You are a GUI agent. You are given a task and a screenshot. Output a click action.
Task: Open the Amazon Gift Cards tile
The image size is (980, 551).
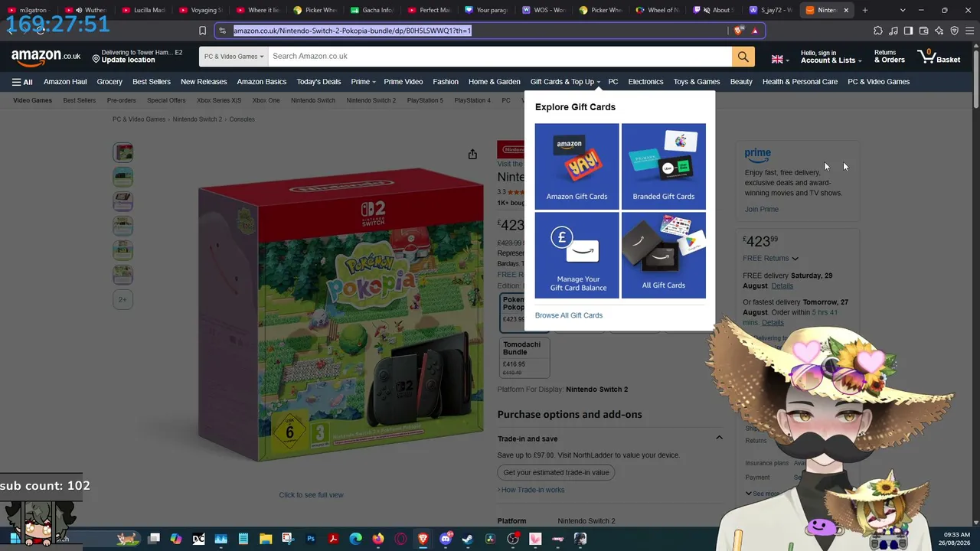(577, 166)
